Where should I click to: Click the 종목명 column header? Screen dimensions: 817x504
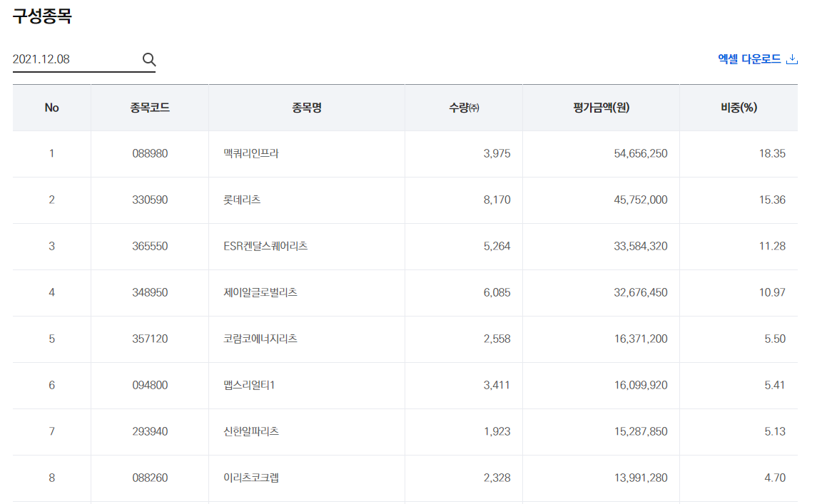[x=307, y=108]
